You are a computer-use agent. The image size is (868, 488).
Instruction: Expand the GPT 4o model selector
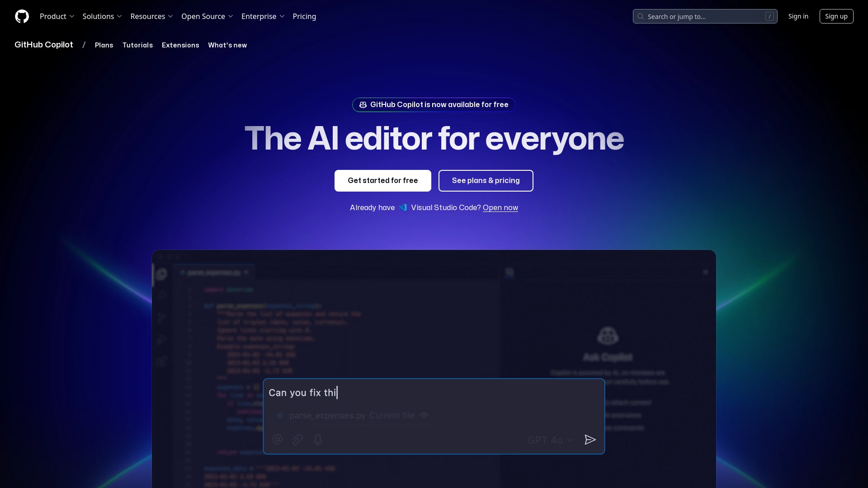[550, 440]
